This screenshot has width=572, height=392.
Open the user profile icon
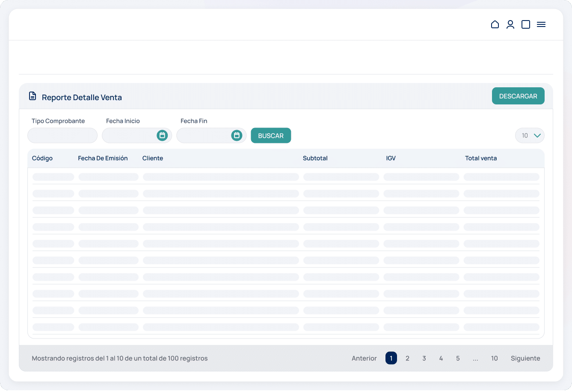(510, 24)
